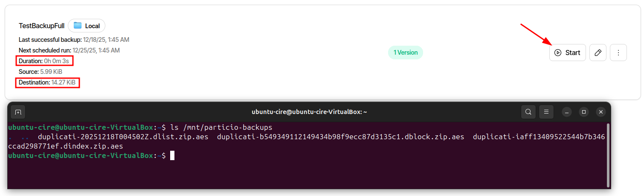
Task: Click the Duration 0h 0m 3s value
Action: click(56, 61)
